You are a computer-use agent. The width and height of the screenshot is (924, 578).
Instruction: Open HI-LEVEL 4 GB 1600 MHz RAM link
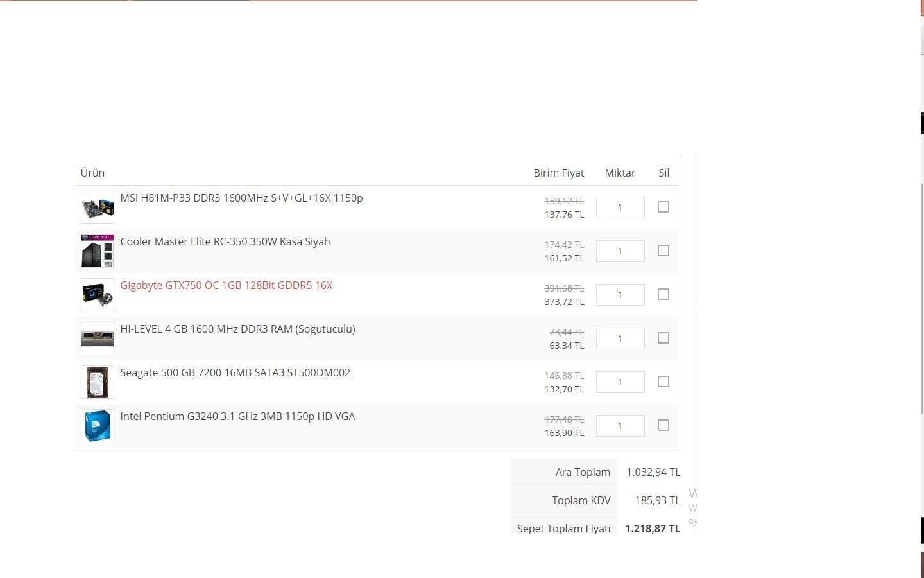point(237,329)
